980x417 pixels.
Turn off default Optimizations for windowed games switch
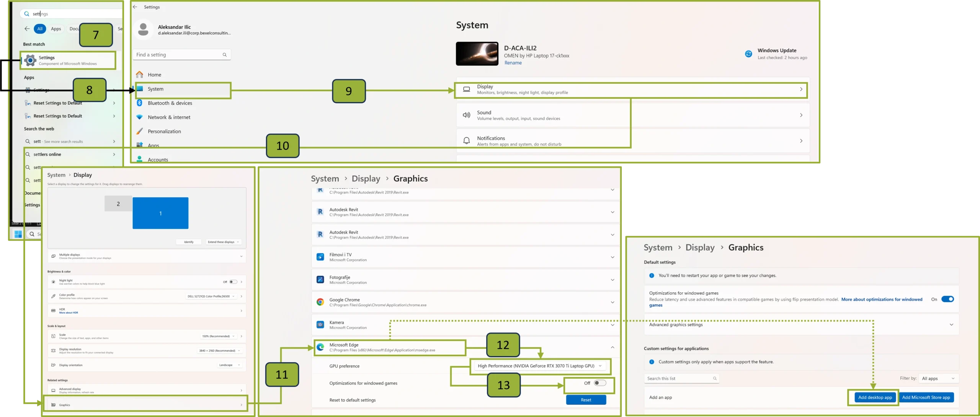pos(947,299)
